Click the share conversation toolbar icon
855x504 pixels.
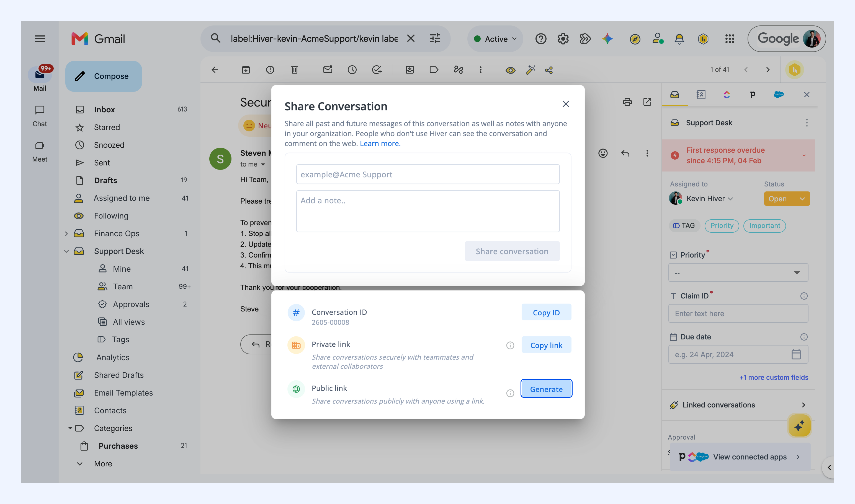549,70
